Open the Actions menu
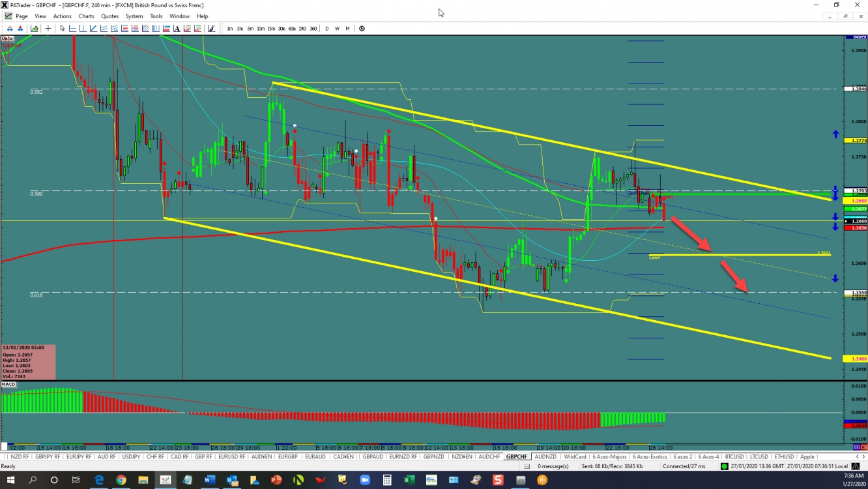868x489 pixels. 63,16
